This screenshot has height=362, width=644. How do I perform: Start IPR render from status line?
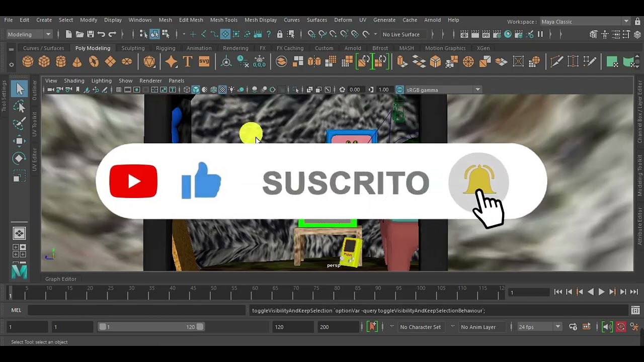coord(486,34)
